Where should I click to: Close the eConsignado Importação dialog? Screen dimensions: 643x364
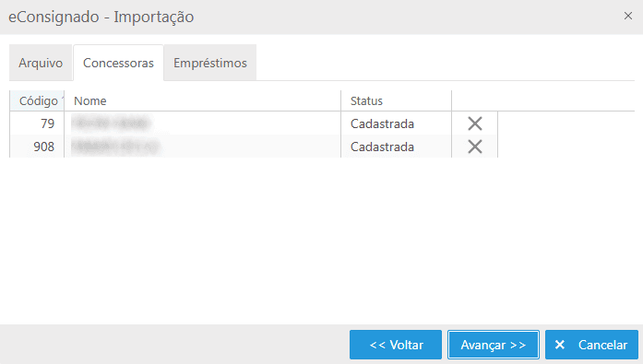pos(628,16)
